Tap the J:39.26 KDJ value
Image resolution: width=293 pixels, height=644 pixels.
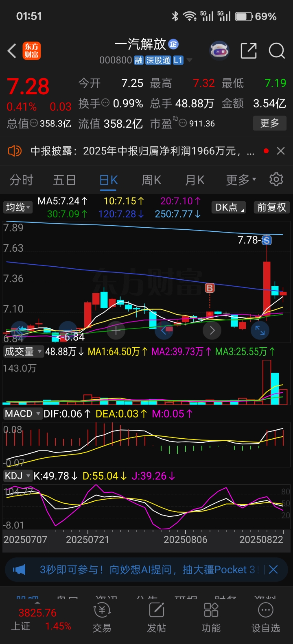point(153,476)
